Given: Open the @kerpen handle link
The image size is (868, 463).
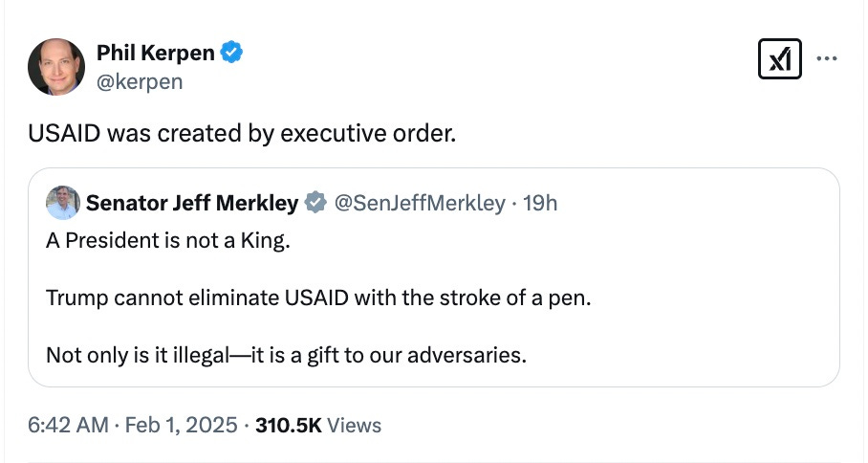Looking at the screenshot, I should coord(140,81).
